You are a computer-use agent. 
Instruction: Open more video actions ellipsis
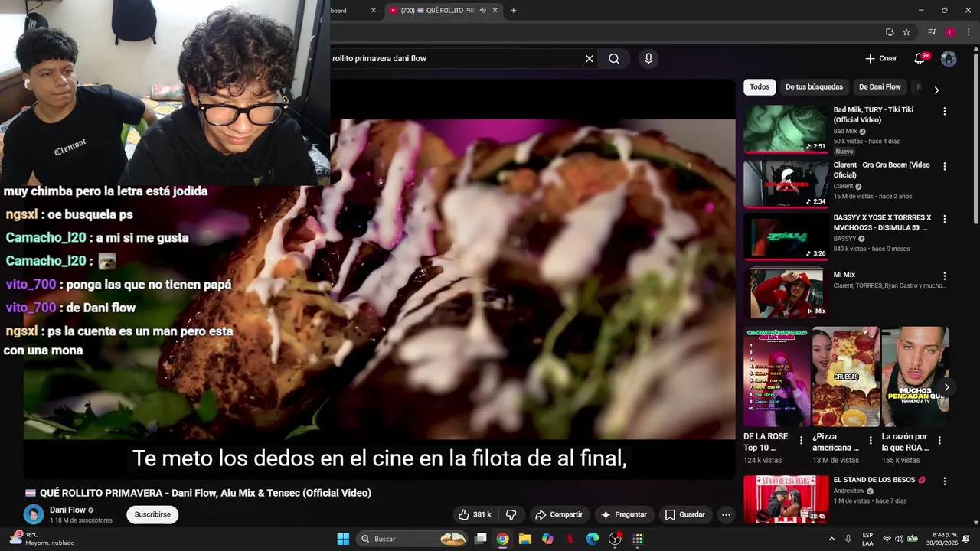[726, 515]
